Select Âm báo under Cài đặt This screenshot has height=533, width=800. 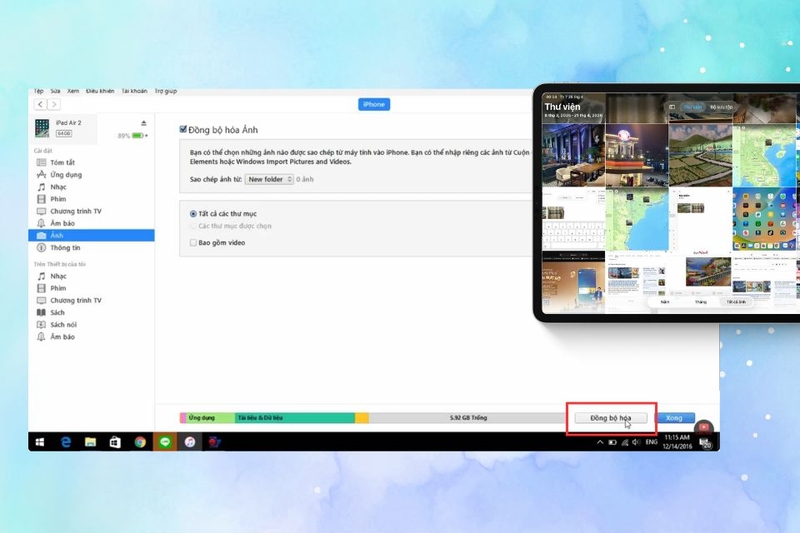(x=62, y=223)
